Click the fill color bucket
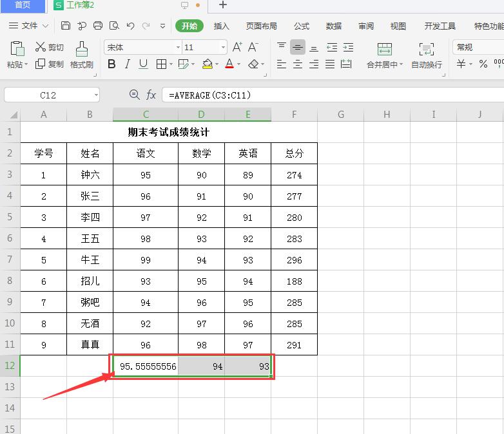The width and height of the screenshot is (504, 434). point(208,64)
